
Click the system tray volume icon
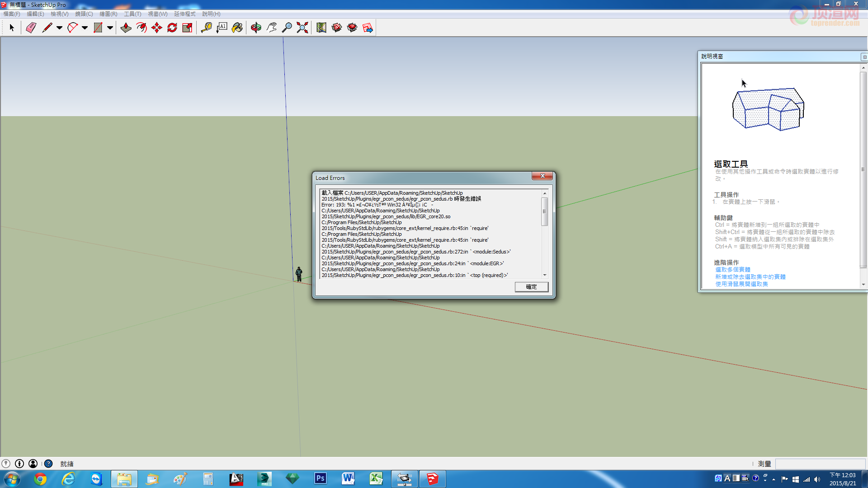(x=817, y=479)
